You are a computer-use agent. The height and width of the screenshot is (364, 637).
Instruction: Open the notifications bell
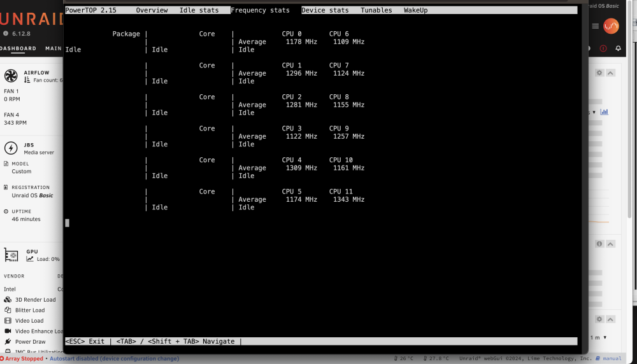(x=618, y=48)
